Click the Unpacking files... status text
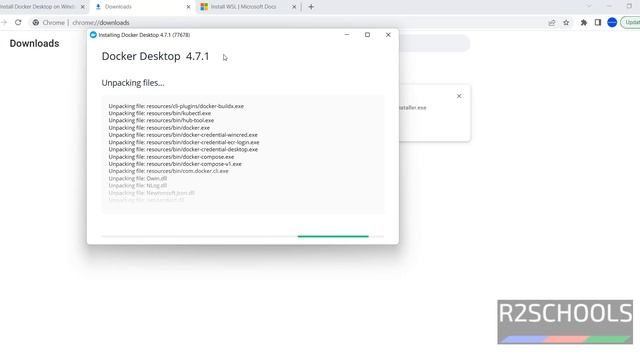This screenshot has height=360, width=640. click(133, 83)
